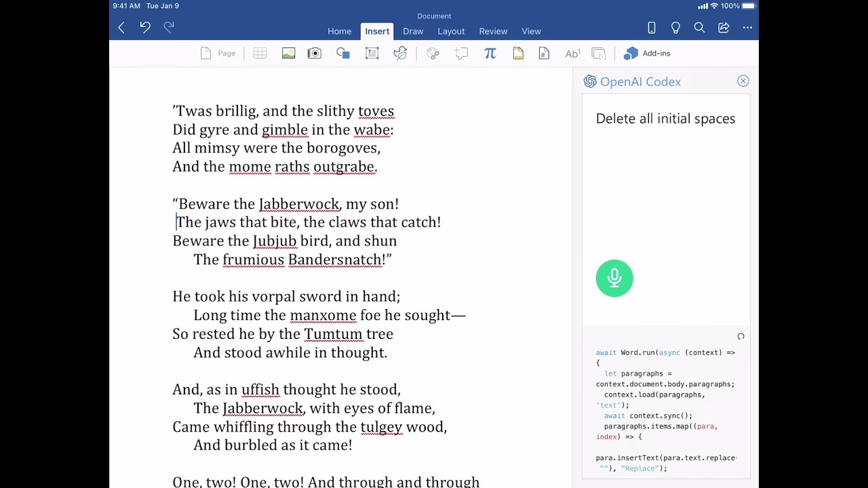Click the word 'manxome'

[x=323, y=315]
